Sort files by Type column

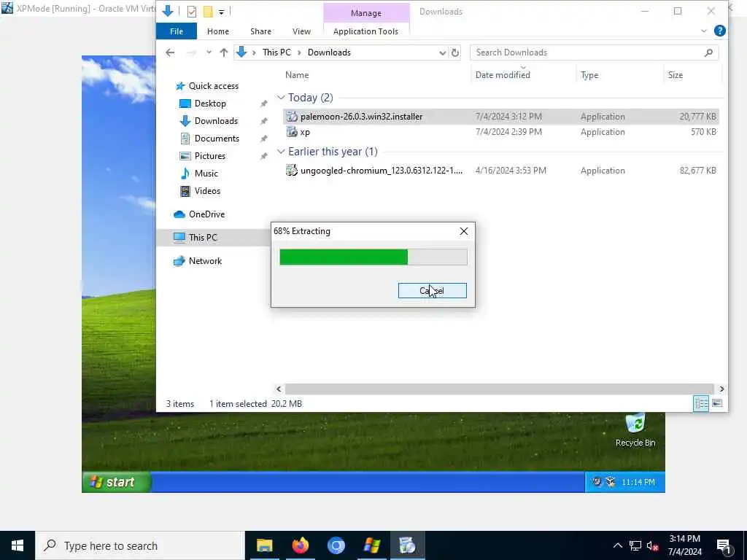click(x=589, y=75)
